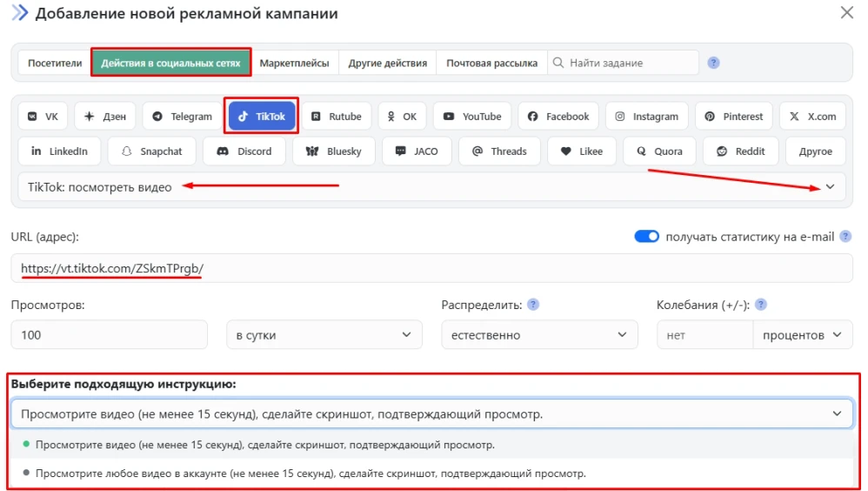Open the естественно distribution dropdown

(539, 334)
